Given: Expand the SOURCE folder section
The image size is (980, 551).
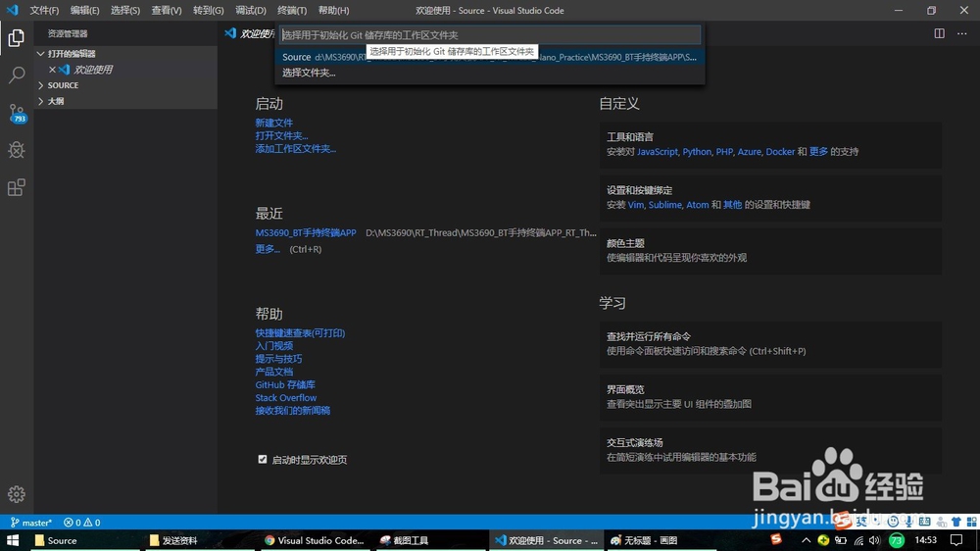Looking at the screenshot, I should click(x=125, y=85).
